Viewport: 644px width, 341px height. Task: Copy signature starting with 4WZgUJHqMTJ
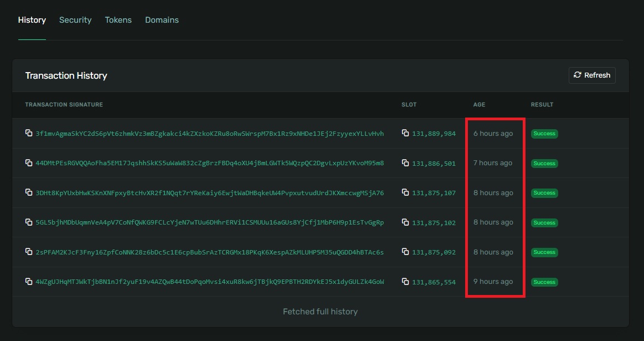coord(29,281)
